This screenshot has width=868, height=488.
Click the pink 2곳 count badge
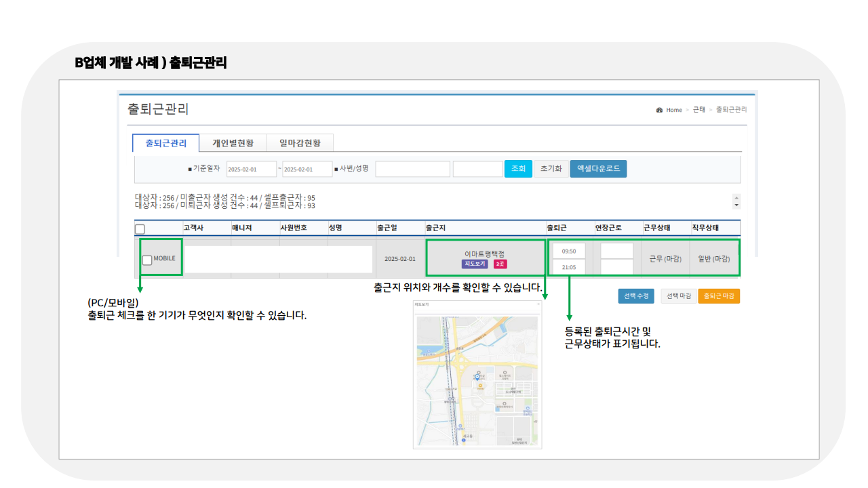(x=500, y=263)
